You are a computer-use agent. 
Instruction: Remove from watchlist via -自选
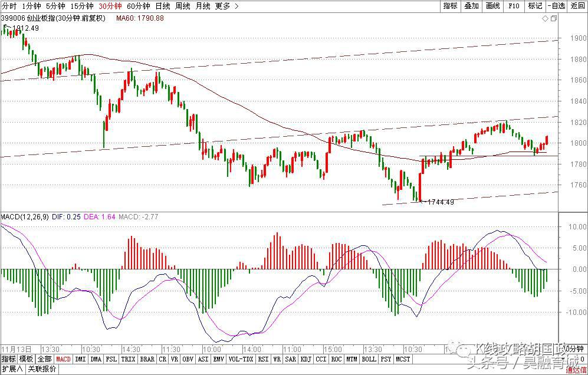click(557, 6)
